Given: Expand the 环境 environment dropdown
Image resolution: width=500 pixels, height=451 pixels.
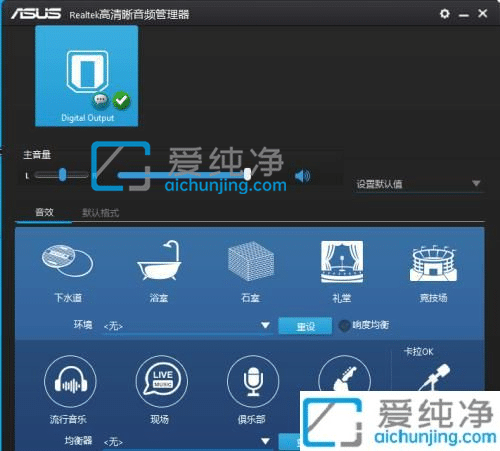Looking at the screenshot, I should click(x=187, y=326).
